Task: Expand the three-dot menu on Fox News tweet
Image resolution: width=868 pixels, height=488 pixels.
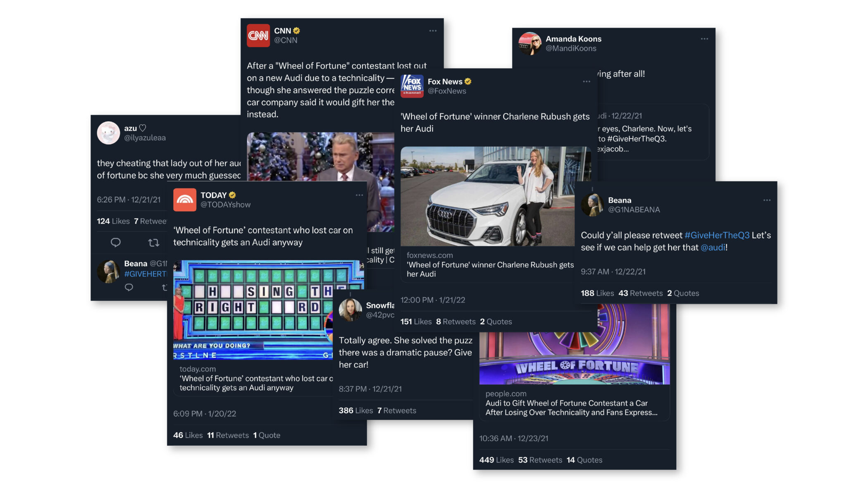Action: (587, 81)
